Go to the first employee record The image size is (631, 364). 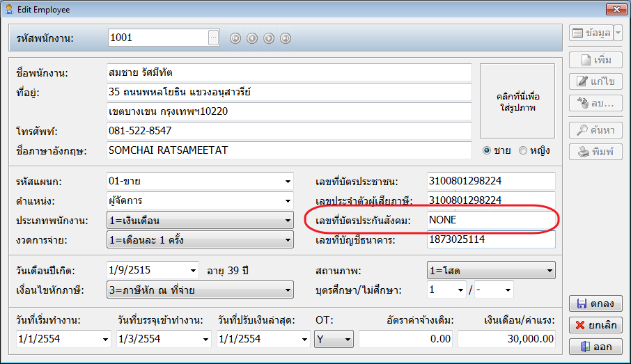tap(235, 38)
